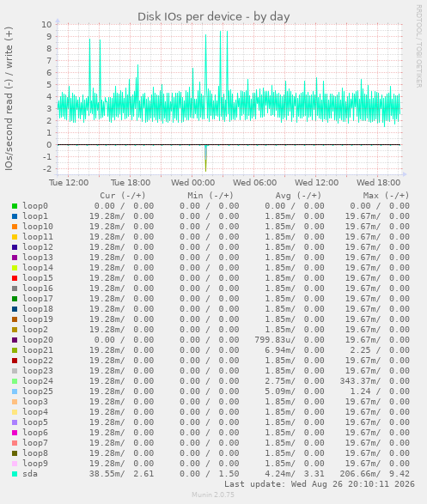Click the 'Cur (-/+)' column header
The image size is (427, 504).
123,196
